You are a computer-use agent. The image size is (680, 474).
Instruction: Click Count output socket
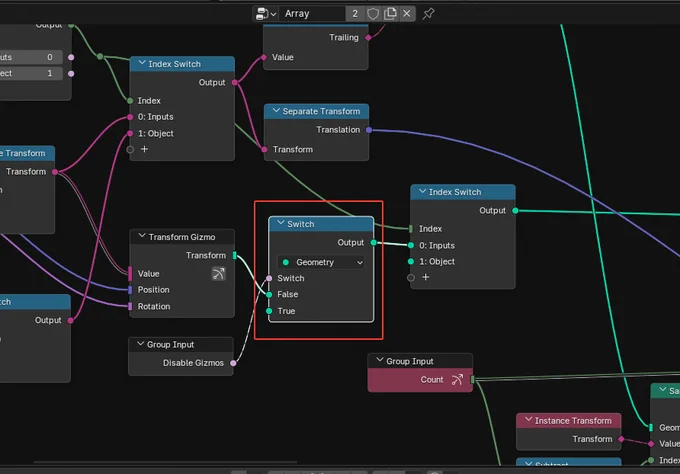(472, 380)
